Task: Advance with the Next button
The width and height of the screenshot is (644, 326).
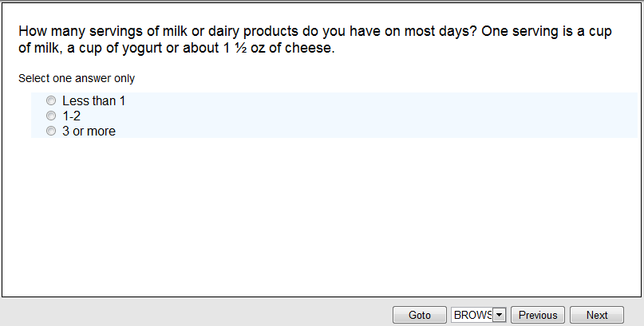Action: point(596,315)
